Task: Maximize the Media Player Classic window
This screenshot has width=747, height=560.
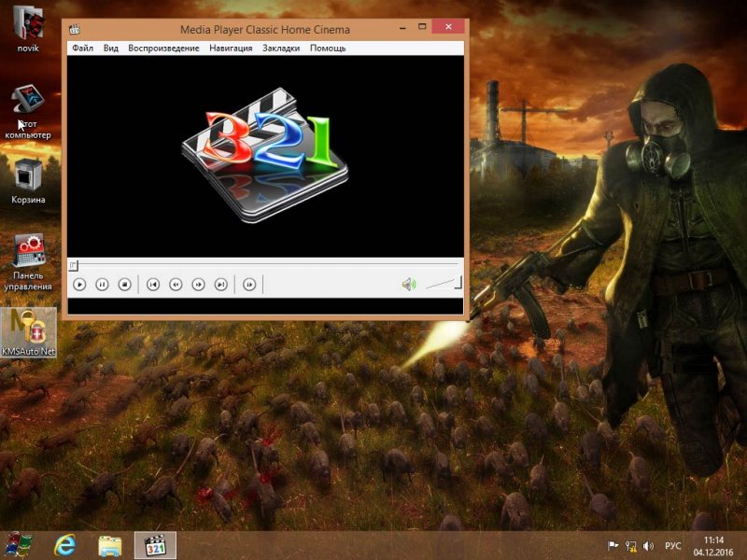Action: (422, 27)
